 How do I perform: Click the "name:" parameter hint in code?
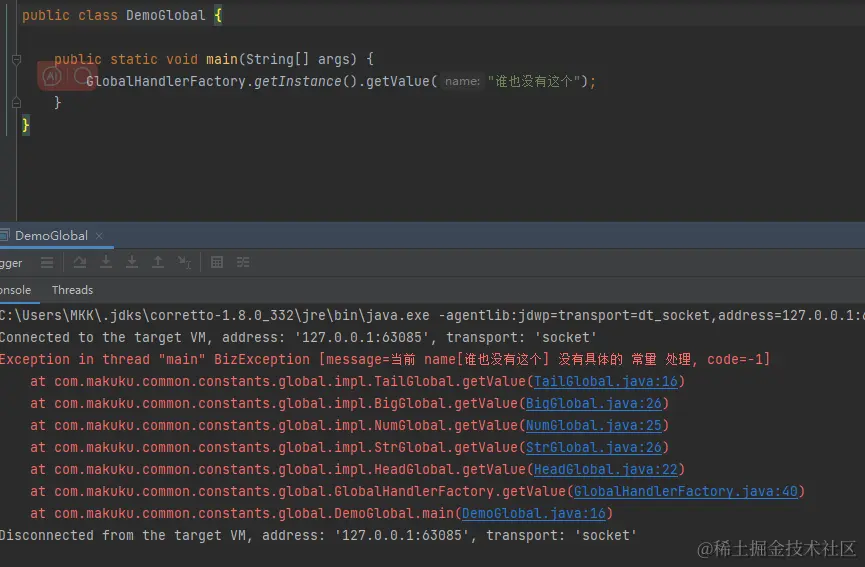[x=462, y=81]
